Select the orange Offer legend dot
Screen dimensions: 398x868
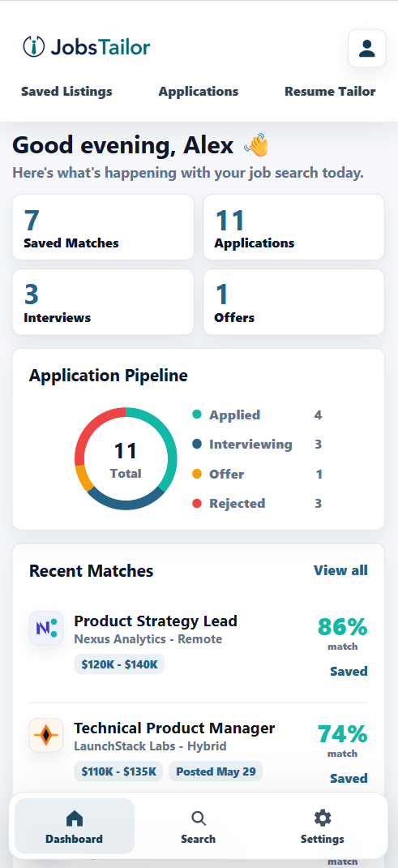(x=197, y=474)
